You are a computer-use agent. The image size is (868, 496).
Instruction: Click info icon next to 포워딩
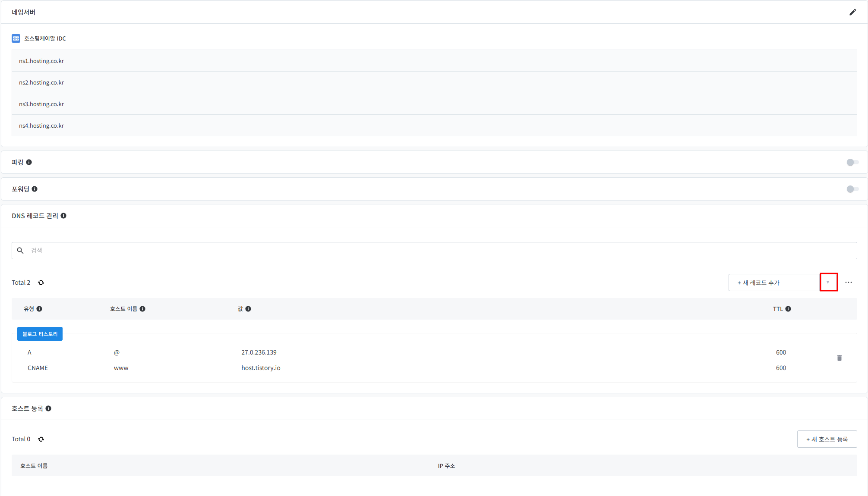coord(35,189)
